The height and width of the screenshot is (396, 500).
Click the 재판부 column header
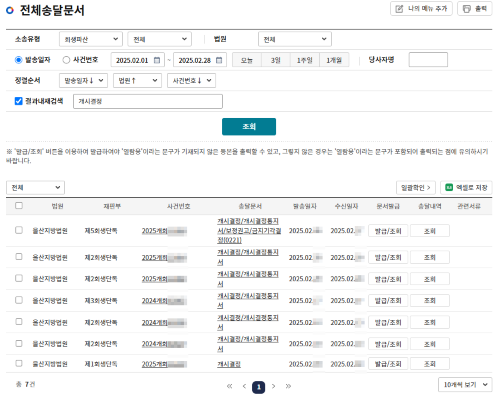point(112,206)
